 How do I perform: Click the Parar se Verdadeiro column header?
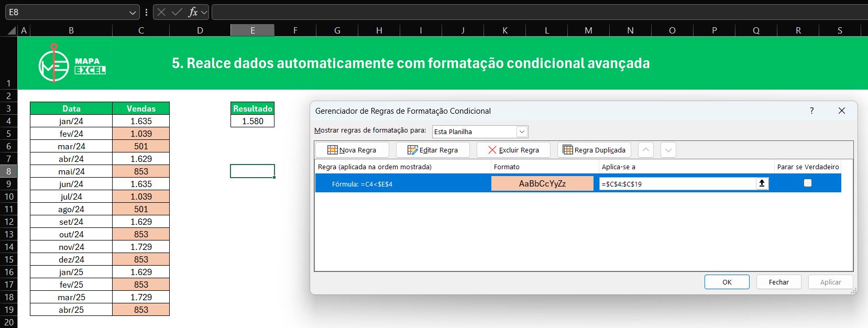point(808,167)
